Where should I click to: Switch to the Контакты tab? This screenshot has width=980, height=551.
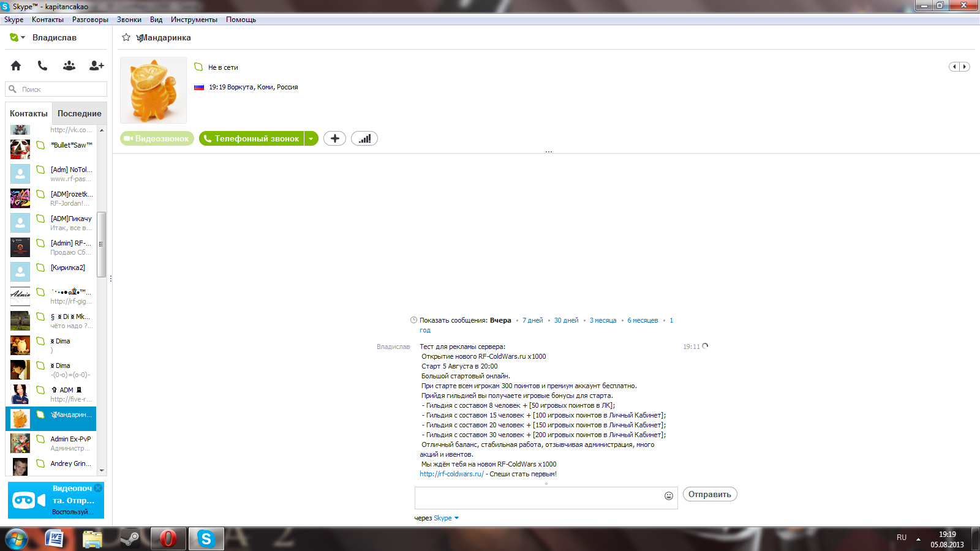click(x=29, y=113)
